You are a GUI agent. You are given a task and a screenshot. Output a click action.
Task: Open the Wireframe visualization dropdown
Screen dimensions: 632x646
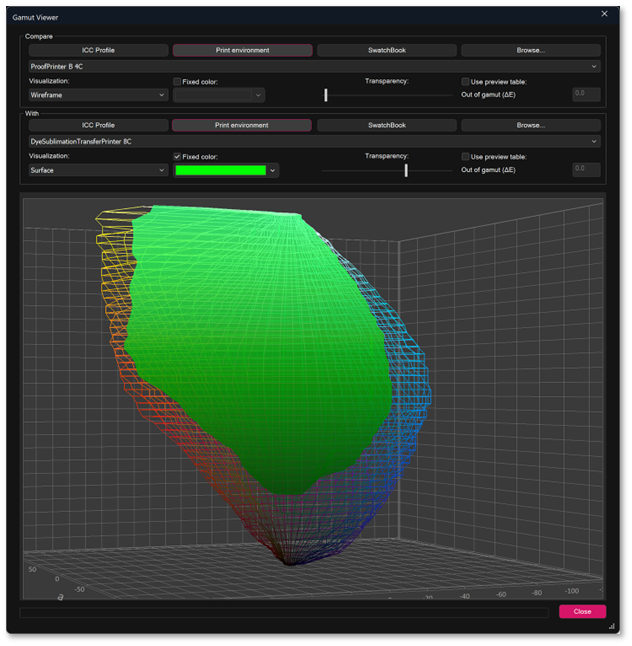[x=98, y=95]
